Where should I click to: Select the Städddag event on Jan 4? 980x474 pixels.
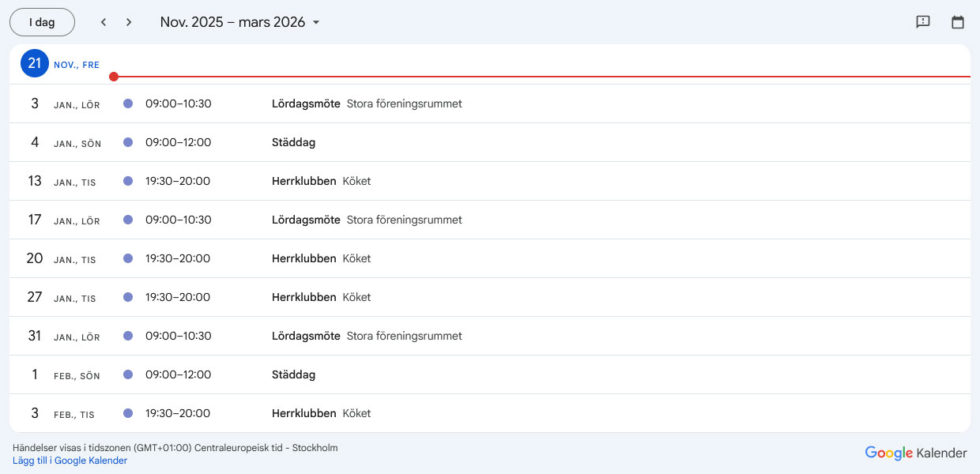click(293, 142)
